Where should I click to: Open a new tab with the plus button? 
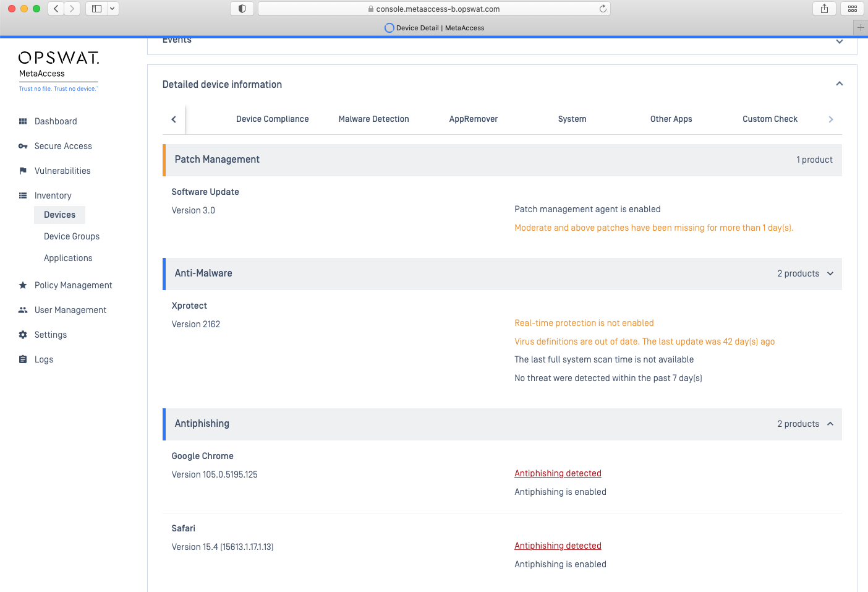coord(861,27)
